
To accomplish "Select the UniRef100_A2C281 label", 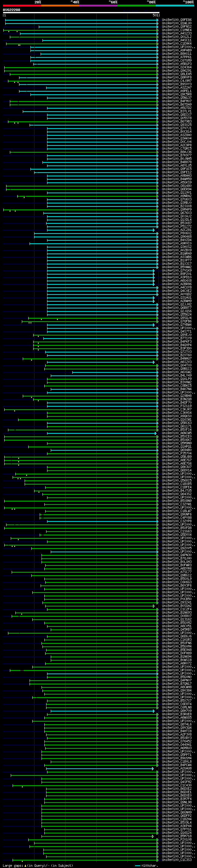I will pos(177,230).
